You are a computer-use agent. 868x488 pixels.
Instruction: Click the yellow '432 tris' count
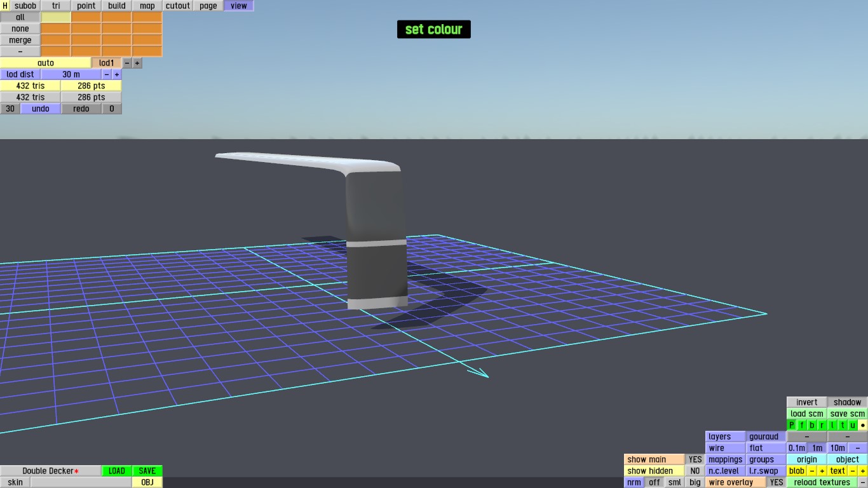[31, 86]
